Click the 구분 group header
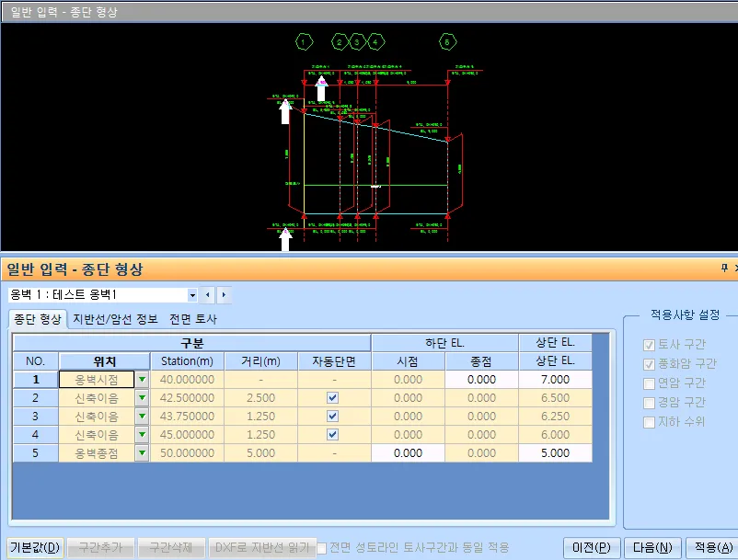The image size is (738, 560). coord(192,343)
